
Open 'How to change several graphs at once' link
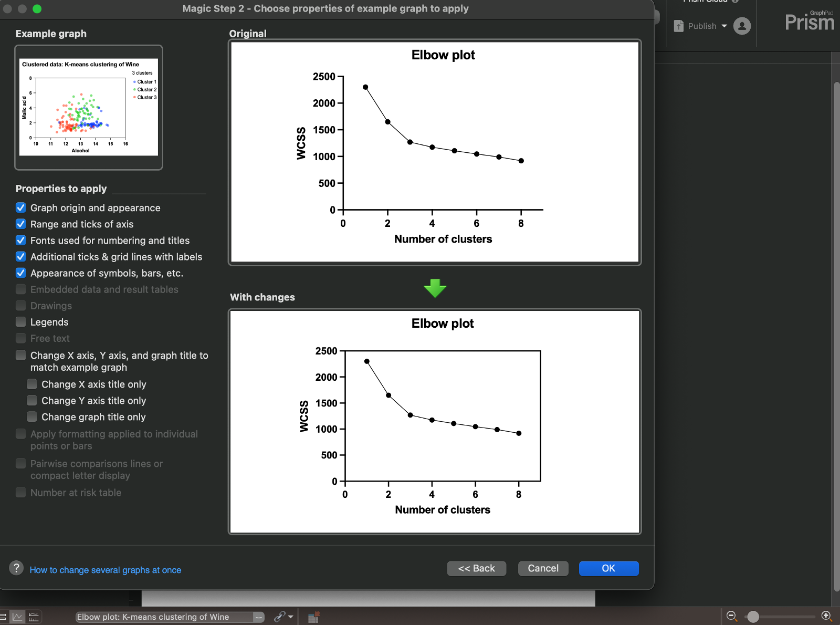(106, 570)
